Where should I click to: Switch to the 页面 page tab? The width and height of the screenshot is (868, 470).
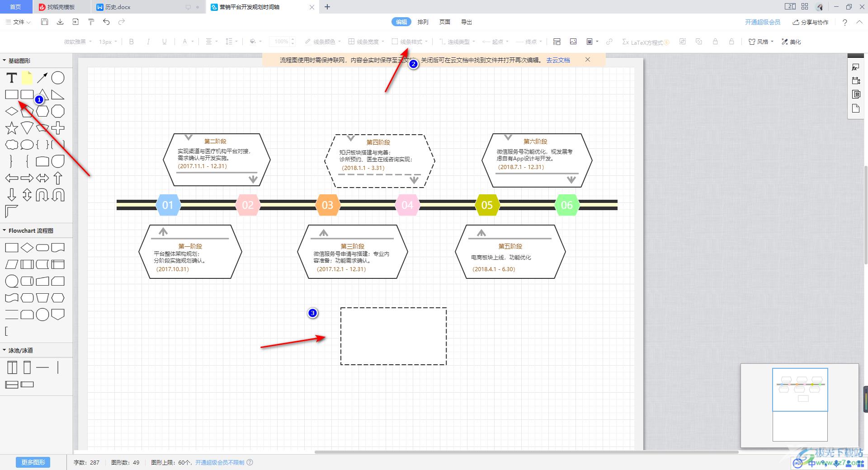coord(445,22)
